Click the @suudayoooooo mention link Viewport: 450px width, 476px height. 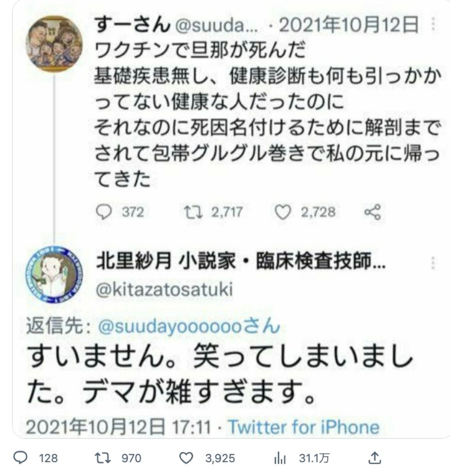[189, 327]
